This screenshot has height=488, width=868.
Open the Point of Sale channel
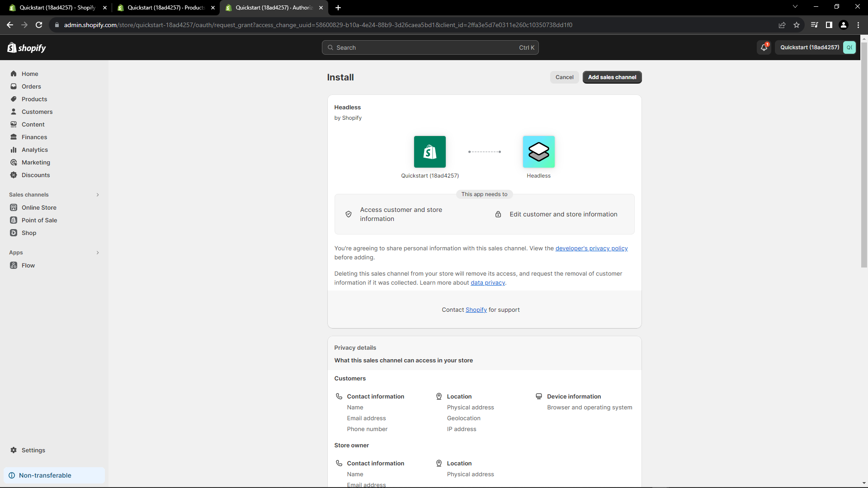[39, 220]
